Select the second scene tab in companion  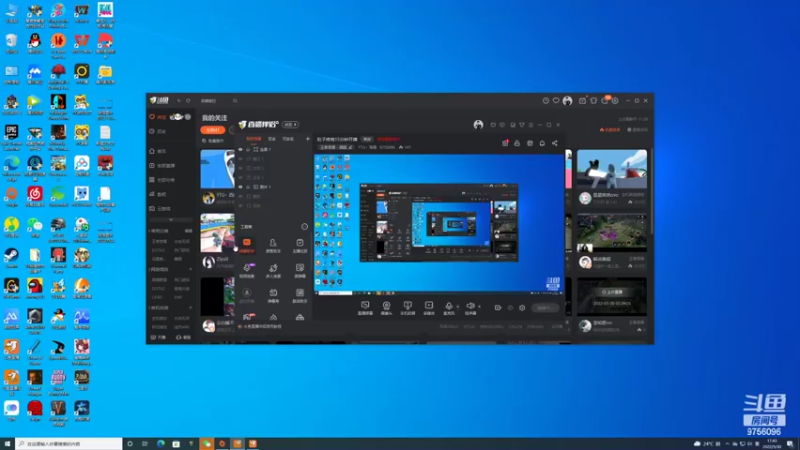click(x=272, y=139)
